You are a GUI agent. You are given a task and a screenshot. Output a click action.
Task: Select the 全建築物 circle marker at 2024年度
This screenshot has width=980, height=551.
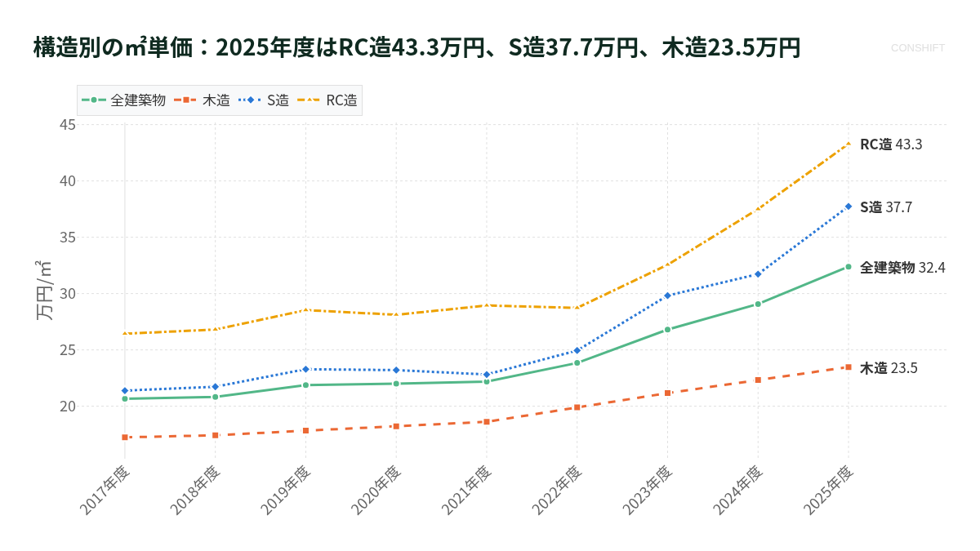click(758, 304)
